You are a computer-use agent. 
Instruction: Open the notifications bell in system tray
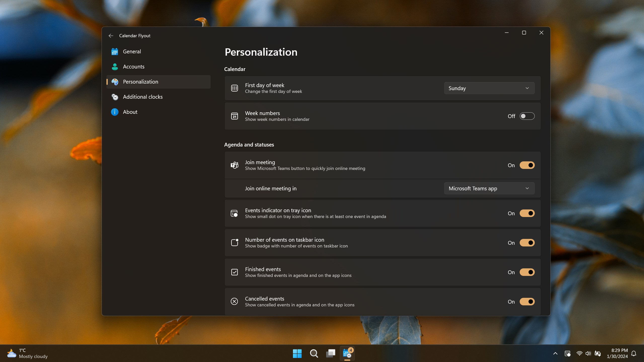[x=634, y=353]
